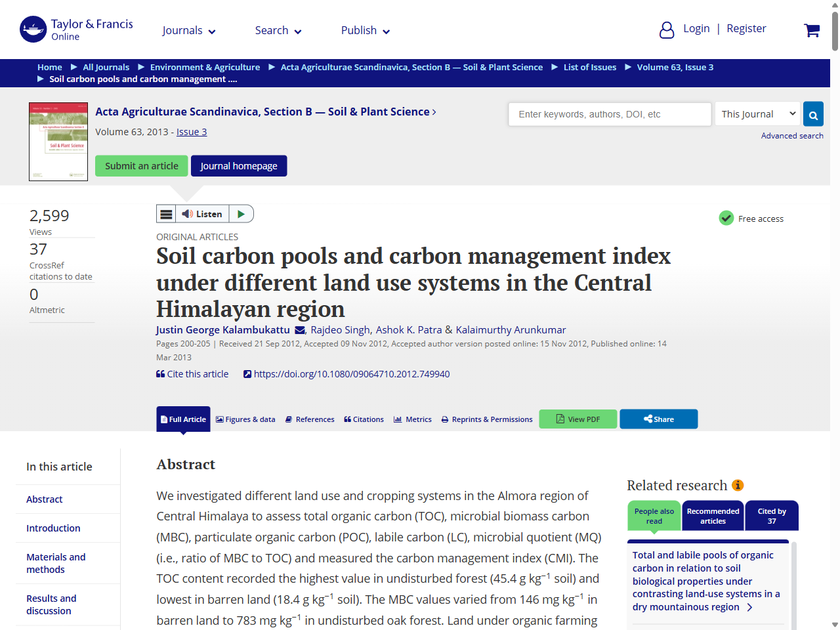The width and height of the screenshot is (840, 630).
Task: Open breadcrumb Acta Agriculturae Scandinavica, Section B
Action: point(411,67)
